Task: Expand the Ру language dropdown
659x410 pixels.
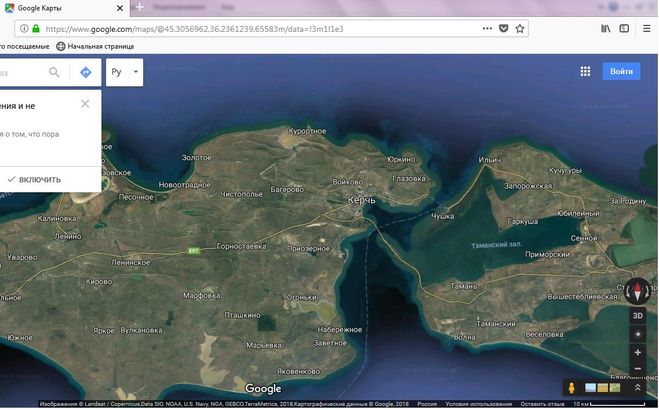Action: point(124,72)
